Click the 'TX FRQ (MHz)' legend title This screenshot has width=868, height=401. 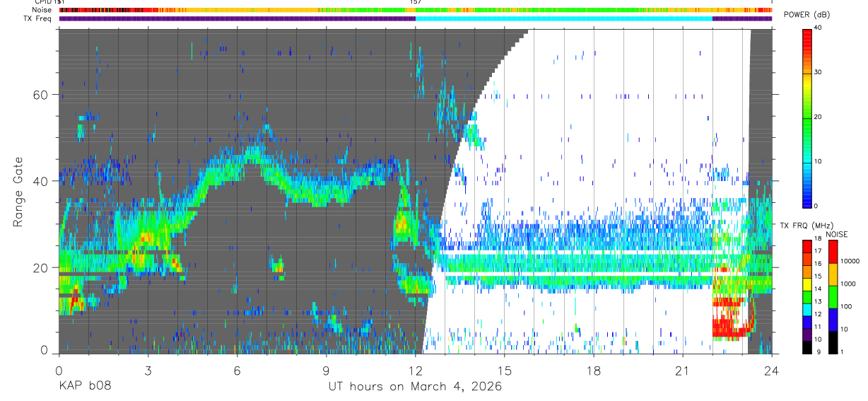805,226
